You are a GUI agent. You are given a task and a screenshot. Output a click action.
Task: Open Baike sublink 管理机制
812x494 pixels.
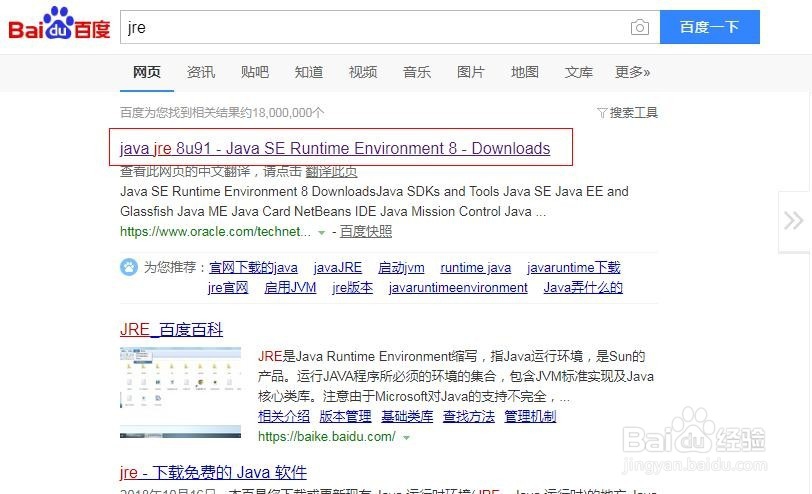click(x=530, y=416)
